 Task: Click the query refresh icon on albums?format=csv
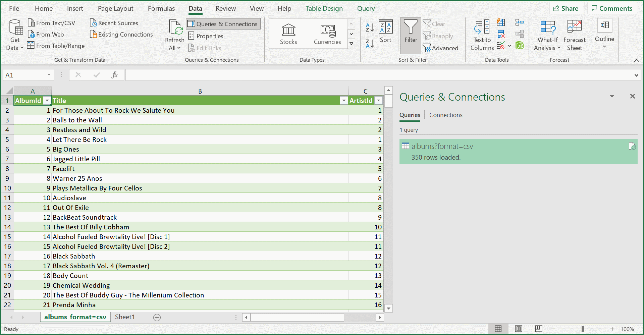632,146
